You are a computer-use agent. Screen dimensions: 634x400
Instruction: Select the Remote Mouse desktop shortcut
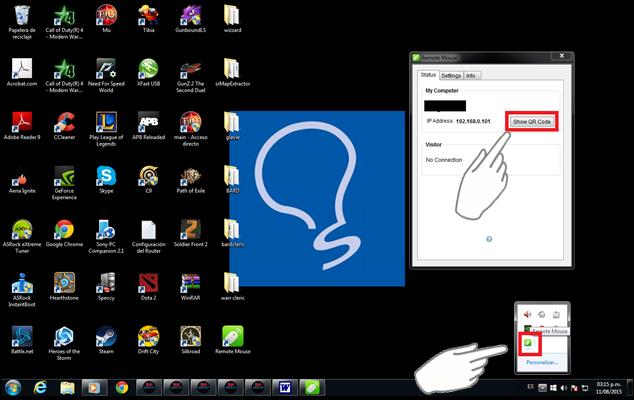(x=232, y=340)
